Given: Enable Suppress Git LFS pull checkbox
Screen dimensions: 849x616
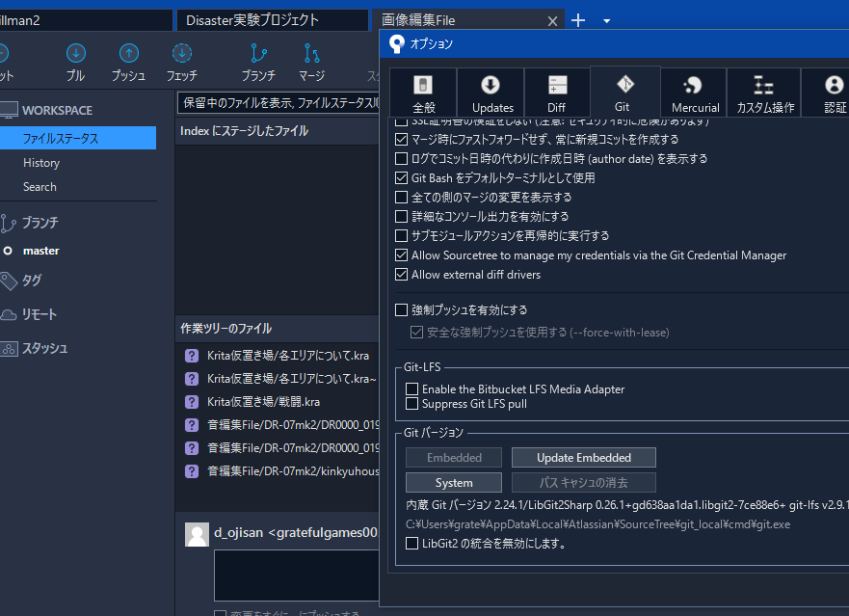Looking at the screenshot, I should pos(412,404).
